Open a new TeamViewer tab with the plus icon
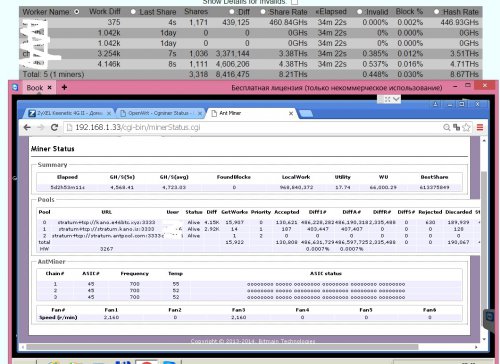500x364 pixels. coord(64,87)
